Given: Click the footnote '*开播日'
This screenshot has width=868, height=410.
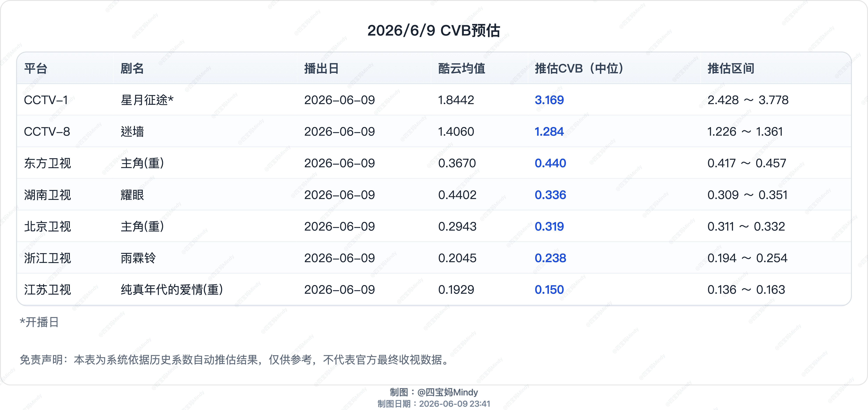Looking at the screenshot, I should pos(39,322).
